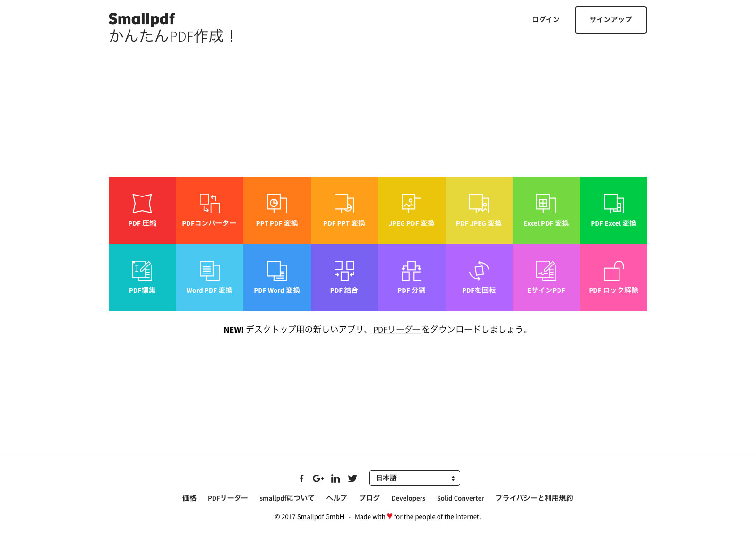
Task: Open 価格 pricing in footer menu
Action: coord(189,498)
